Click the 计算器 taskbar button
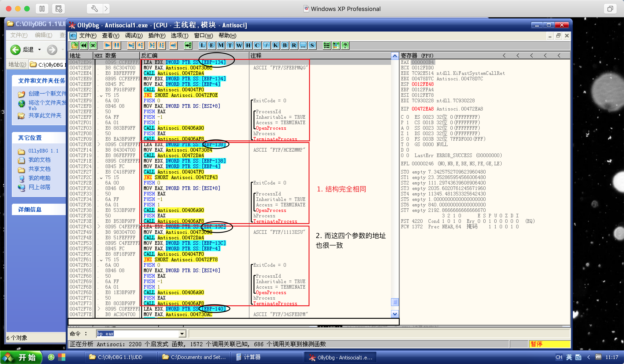624x364 pixels. [252, 357]
